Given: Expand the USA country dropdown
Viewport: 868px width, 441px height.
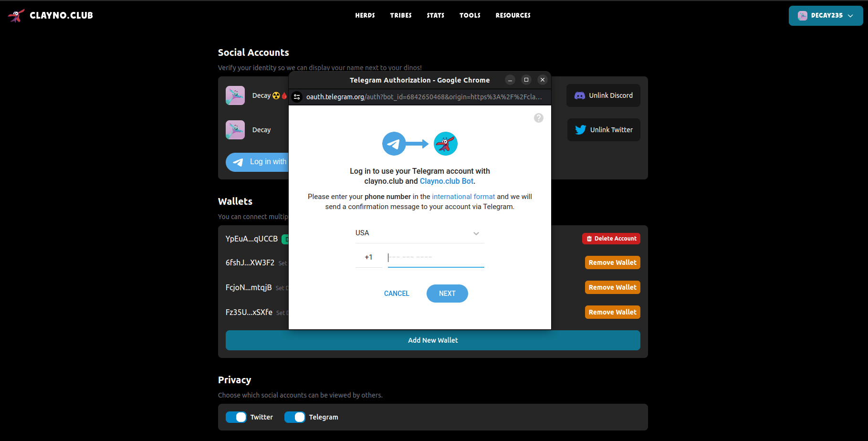Looking at the screenshot, I should tap(420, 233).
